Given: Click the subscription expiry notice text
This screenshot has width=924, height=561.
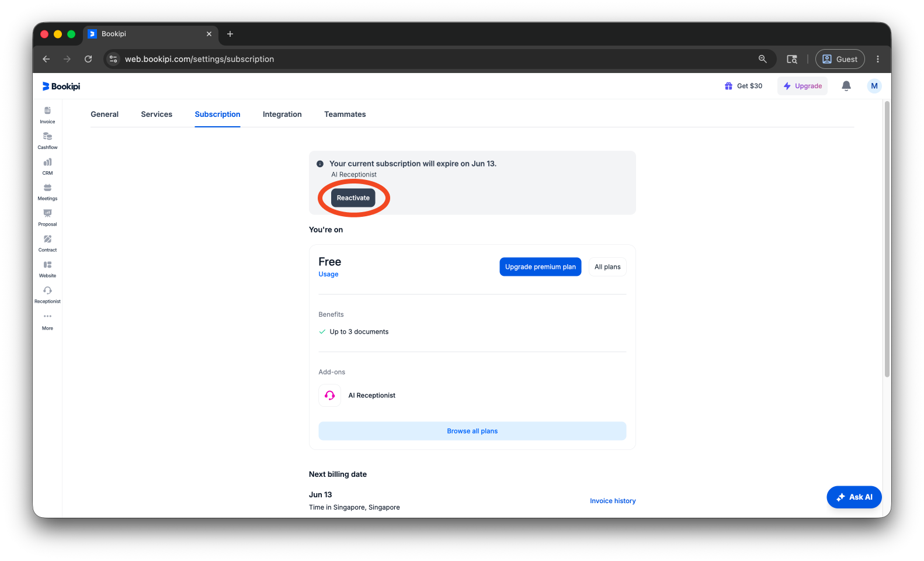Looking at the screenshot, I should [x=413, y=164].
